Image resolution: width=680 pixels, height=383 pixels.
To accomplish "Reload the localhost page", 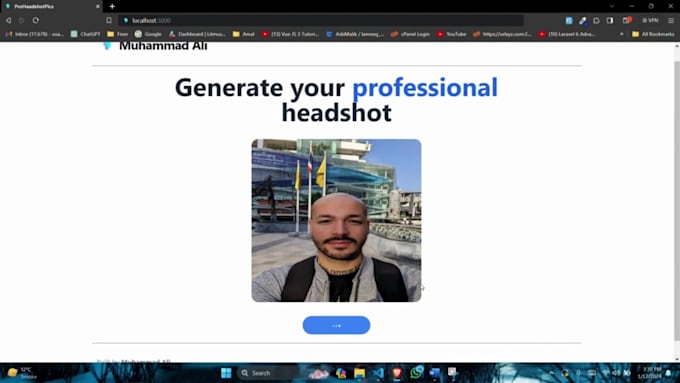I will pos(36,20).
